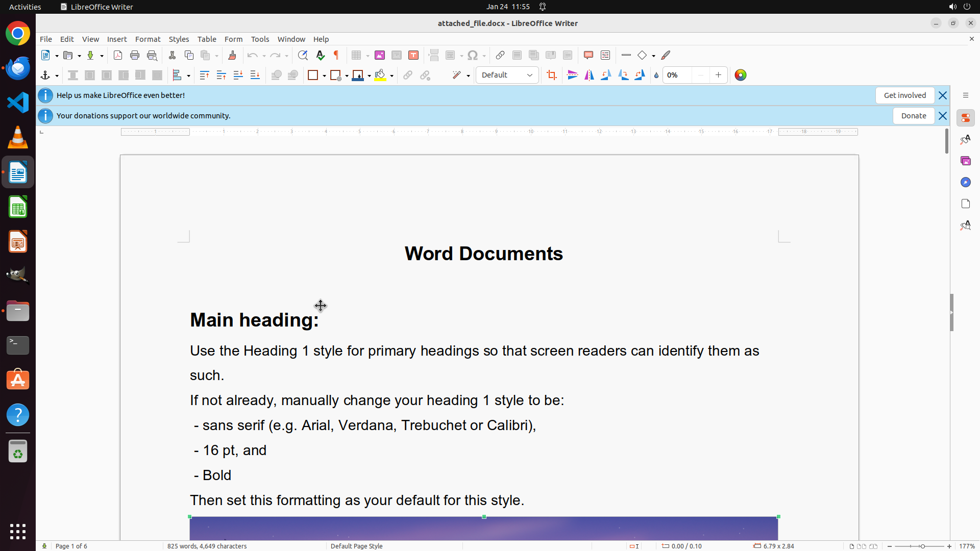Click the Get involved button
Image resolution: width=980 pixels, height=551 pixels.
tap(904, 95)
